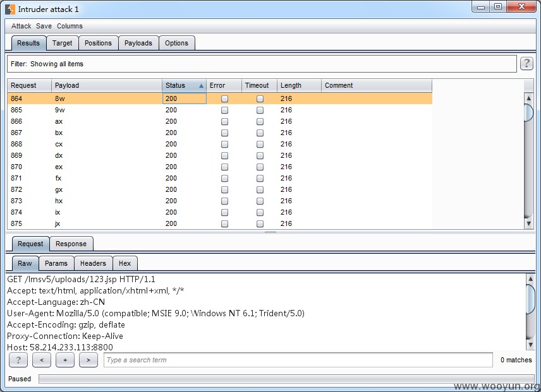Click the plus search options button
Image resolution: width=541 pixels, height=392 pixels.
[x=65, y=360]
